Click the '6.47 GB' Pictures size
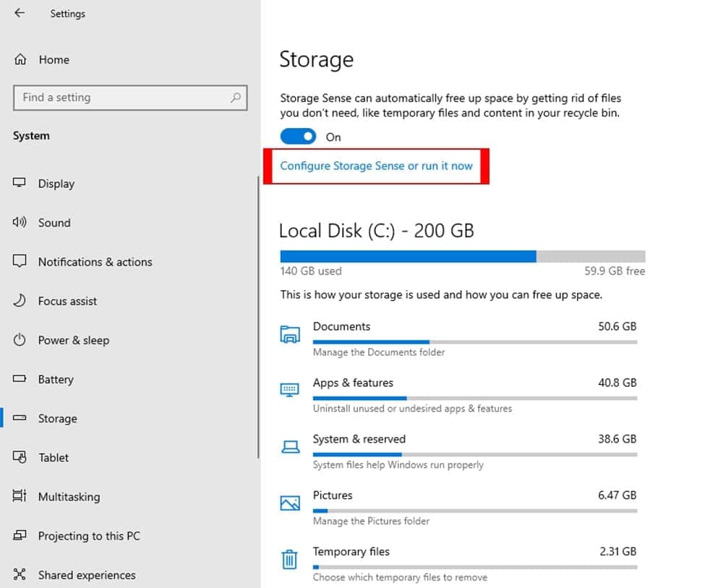The image size is (723, 588). [x=617, y=495]
